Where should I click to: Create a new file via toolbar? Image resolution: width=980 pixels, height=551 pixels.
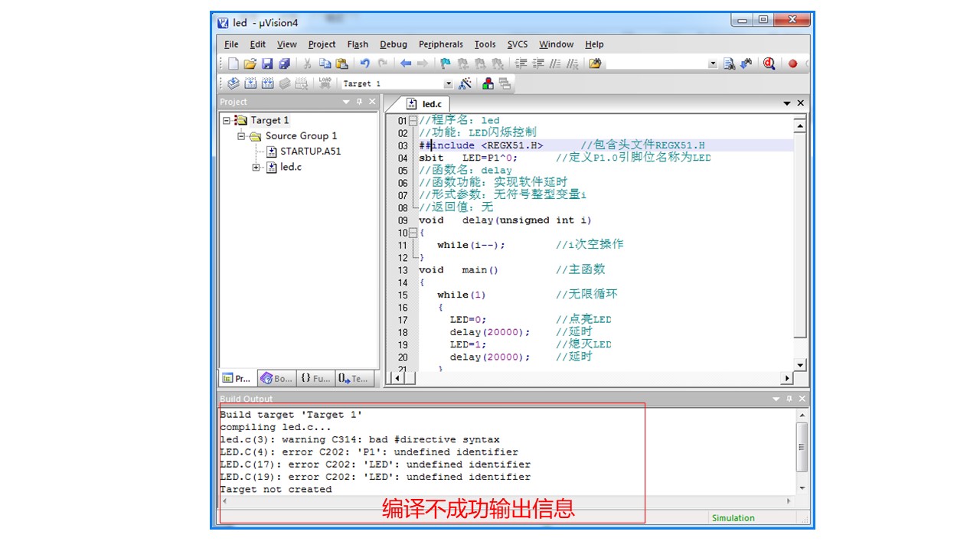[x=234, y=64]
